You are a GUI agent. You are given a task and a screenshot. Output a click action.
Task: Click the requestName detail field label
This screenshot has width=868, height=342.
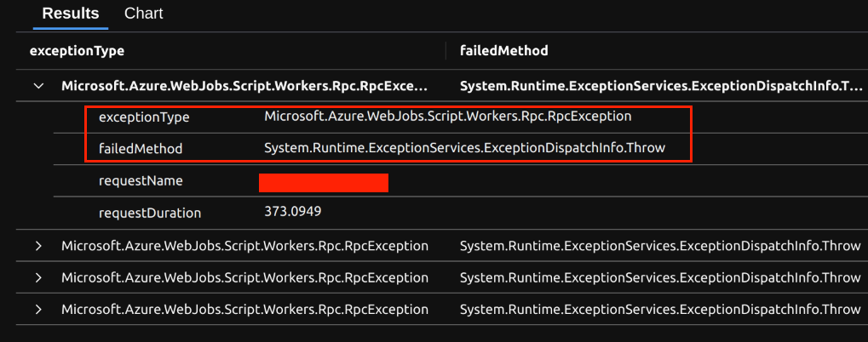(x=141, y=181)
